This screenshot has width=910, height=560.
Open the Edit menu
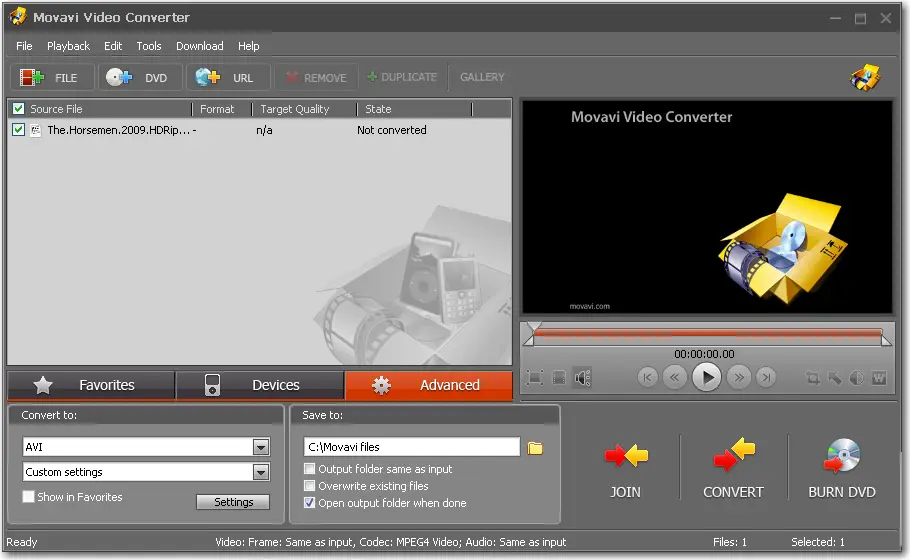coord(113,46)
